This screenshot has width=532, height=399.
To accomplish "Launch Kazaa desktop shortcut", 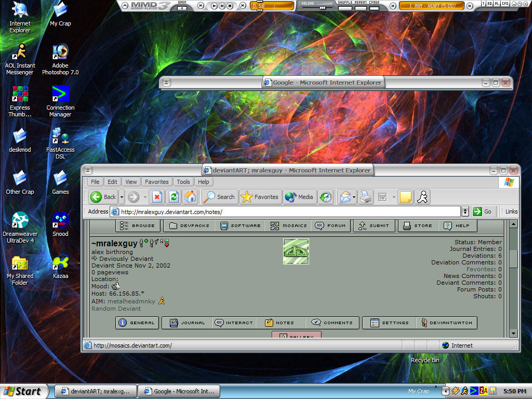I will point(60,266).
